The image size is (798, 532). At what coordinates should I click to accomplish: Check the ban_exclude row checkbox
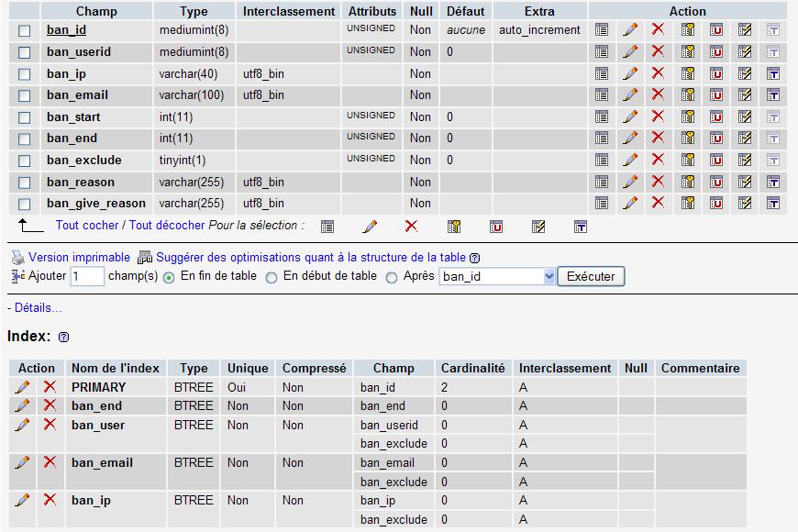pos(25,161)
